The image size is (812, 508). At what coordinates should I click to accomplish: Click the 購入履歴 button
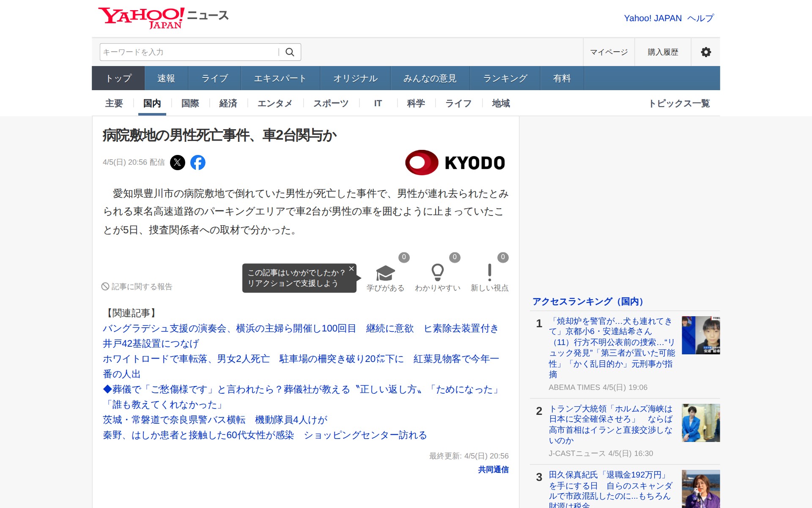click(x=662, y=52)
